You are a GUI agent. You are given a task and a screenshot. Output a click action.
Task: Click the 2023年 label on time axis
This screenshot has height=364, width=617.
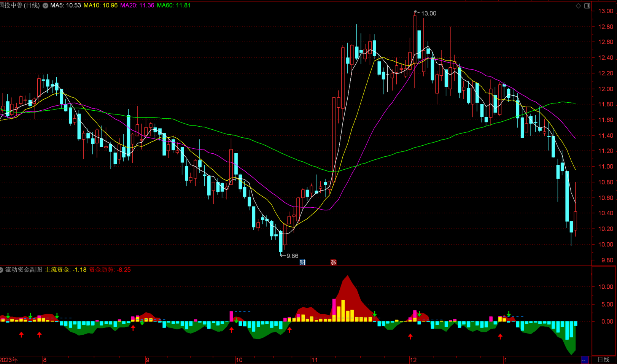9,360
